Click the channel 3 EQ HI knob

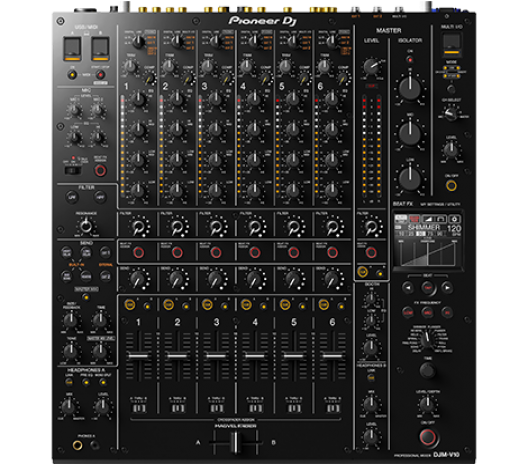(215, 99)
